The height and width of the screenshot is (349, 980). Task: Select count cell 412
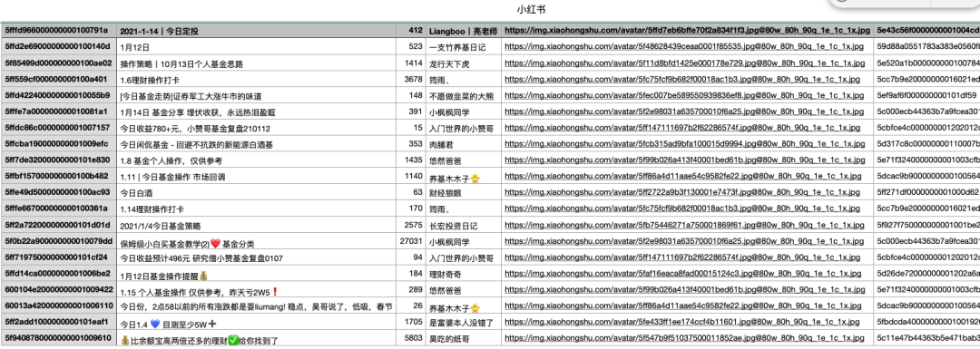coord(411,31)
